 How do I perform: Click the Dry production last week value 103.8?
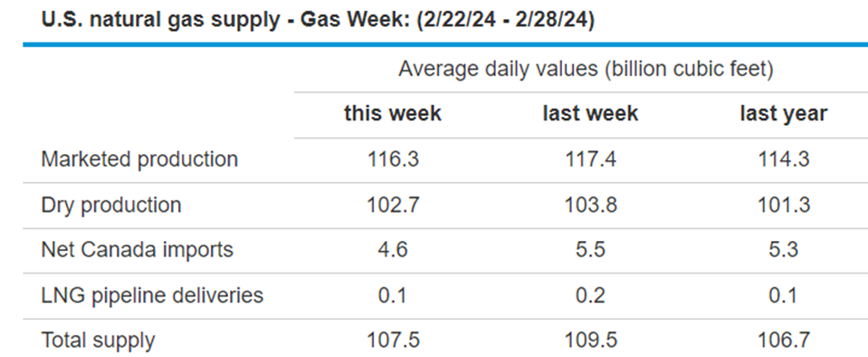tap(591, 205)
